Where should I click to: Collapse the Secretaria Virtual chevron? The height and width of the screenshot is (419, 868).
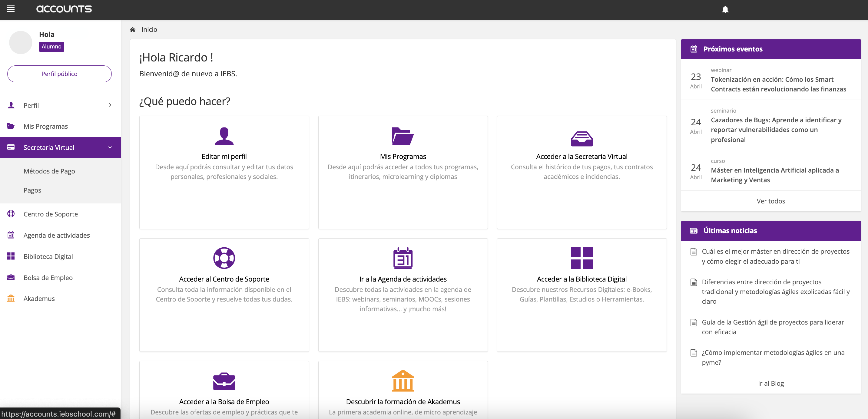(x=110, y=147)
